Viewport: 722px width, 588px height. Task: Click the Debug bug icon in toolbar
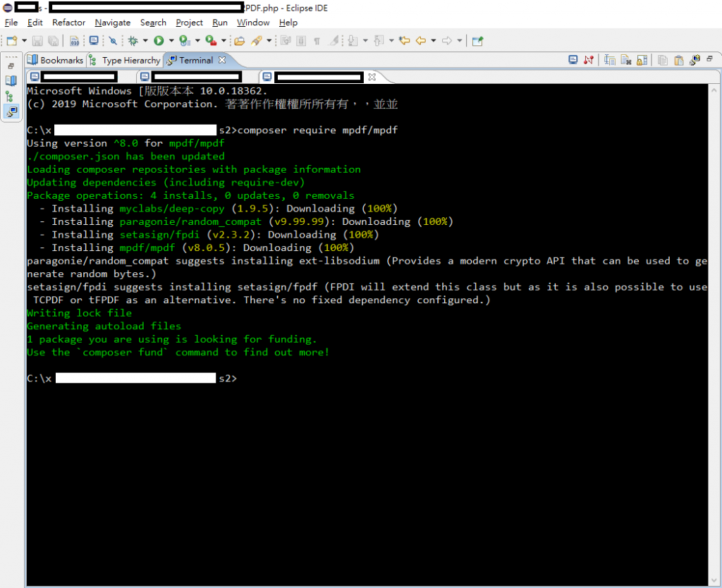[x=132, y=41]
